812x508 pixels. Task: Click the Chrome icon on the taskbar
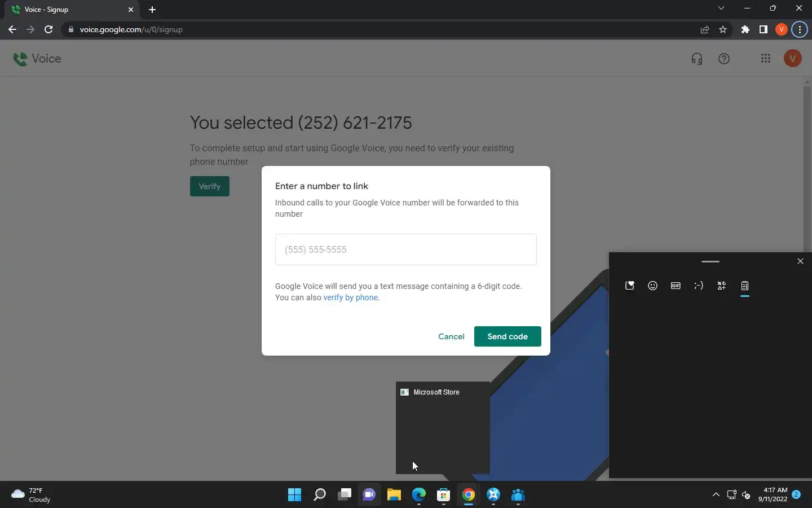(468, 495)
